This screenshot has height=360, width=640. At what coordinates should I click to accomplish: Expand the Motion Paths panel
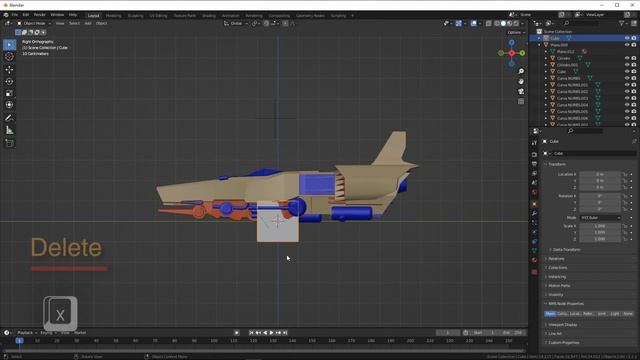pyautogui.click(x=559, y=286)
